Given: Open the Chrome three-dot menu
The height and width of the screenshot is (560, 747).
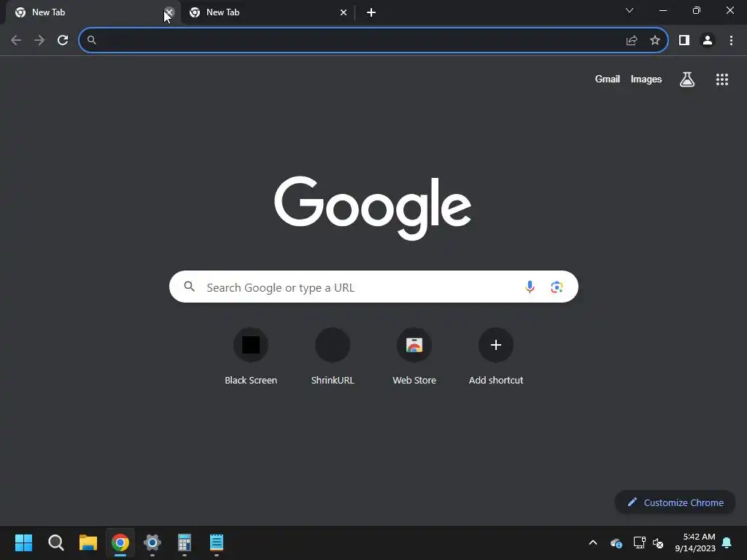Looking at the screenshot, I should (731, 41).
